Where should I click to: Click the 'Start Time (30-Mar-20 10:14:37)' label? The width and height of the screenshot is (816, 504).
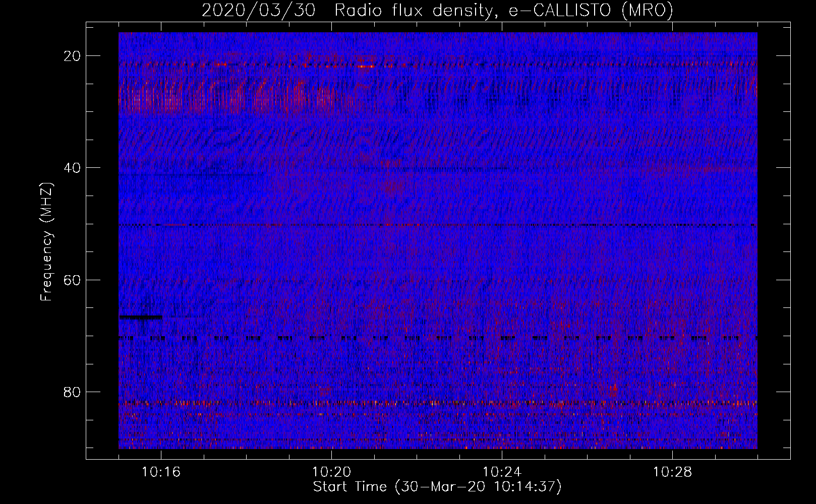[x=437, y=487]
